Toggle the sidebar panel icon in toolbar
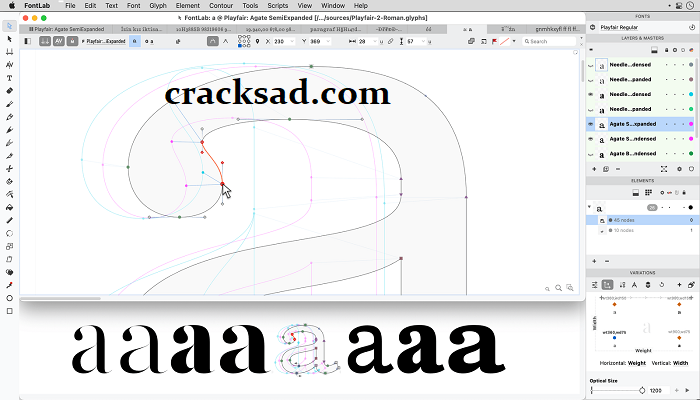 [x=28, y=41]
